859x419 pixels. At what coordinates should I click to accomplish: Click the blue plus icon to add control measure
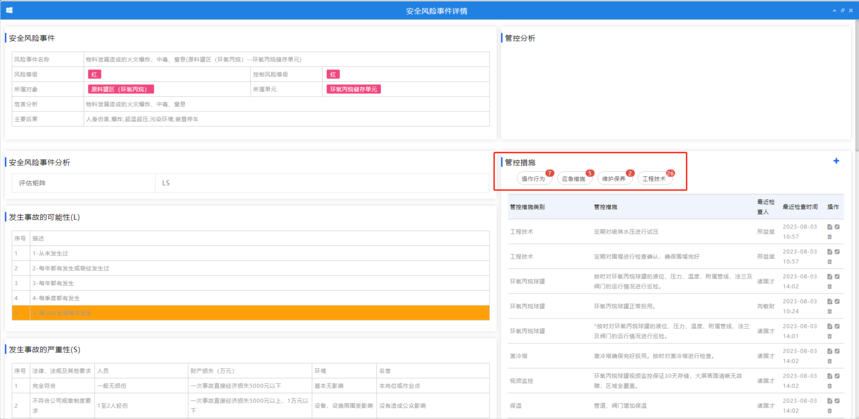point(836,161)
